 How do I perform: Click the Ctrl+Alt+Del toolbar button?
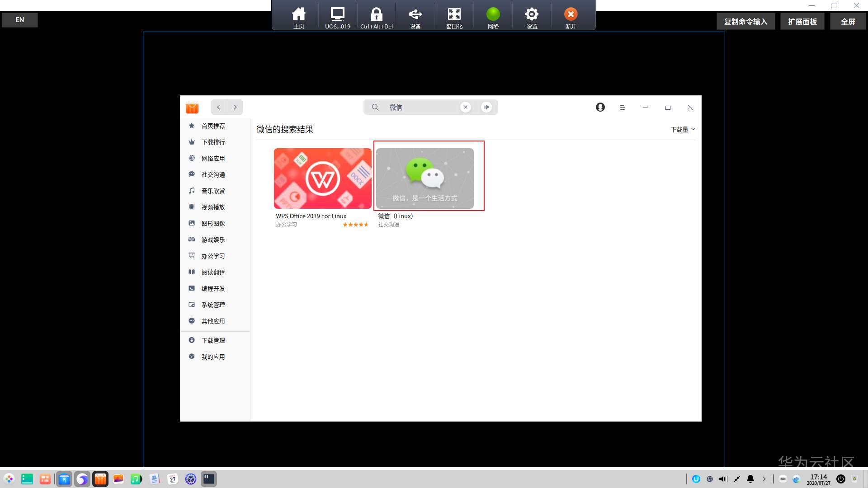pos(376,18)
